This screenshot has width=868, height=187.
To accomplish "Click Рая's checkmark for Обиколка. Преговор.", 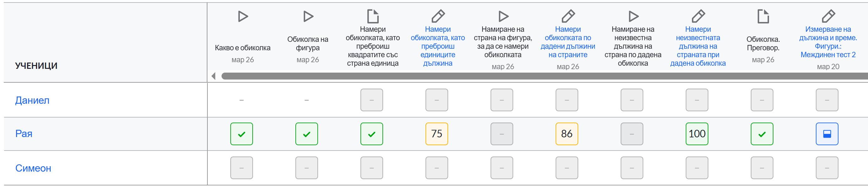I will [x=762, y=134].
